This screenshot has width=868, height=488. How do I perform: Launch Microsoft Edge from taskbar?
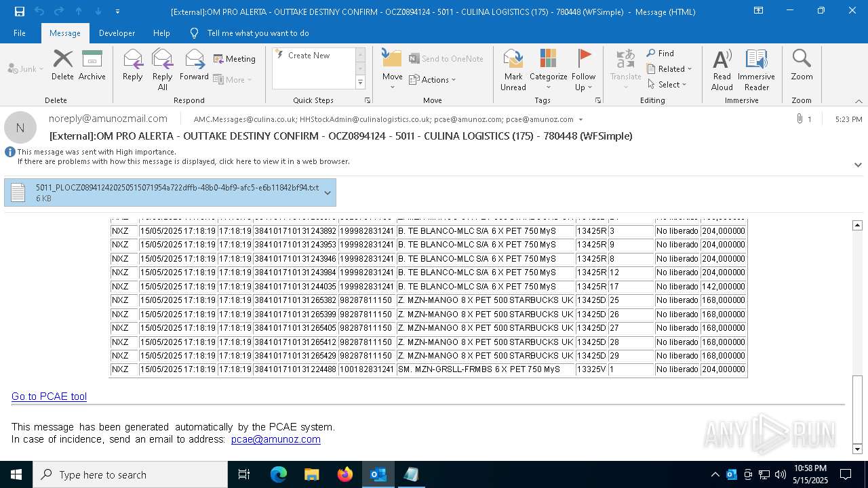(x=279, y=474)
